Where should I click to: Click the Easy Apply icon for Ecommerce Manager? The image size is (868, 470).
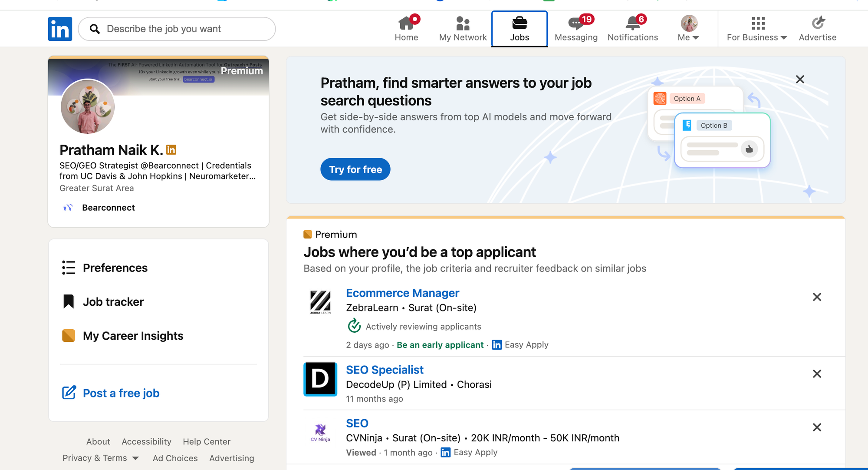pos(497,344)
